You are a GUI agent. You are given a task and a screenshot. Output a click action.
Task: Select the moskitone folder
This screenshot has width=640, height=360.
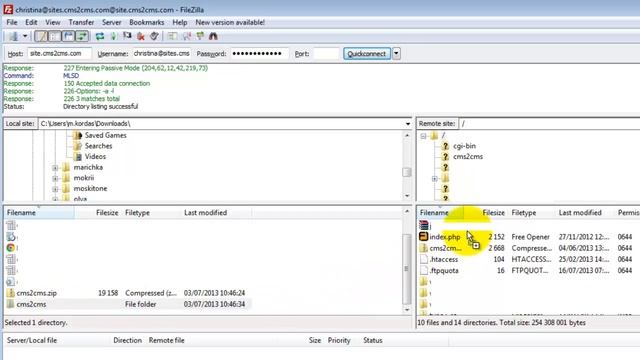(x=90, y=189)
